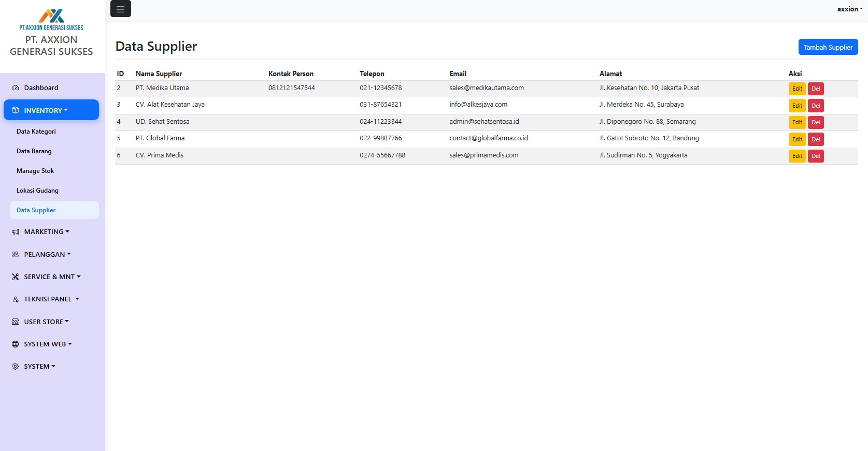Delete CV. Prima Medis supplier
Image resolution: width=868 pixels, height=451 pixels.
(x=816, y=156)
